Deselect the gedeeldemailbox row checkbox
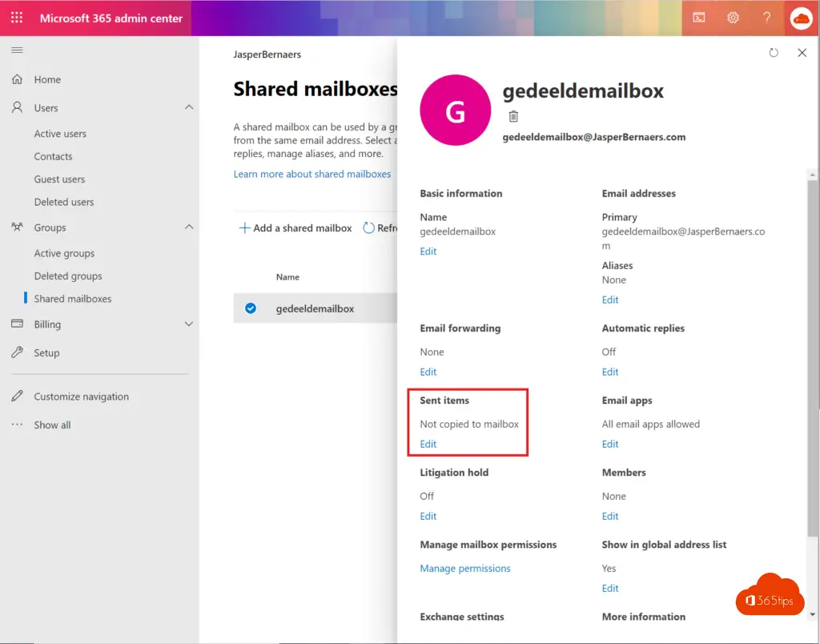820x644 pixels. coord(251,308)
